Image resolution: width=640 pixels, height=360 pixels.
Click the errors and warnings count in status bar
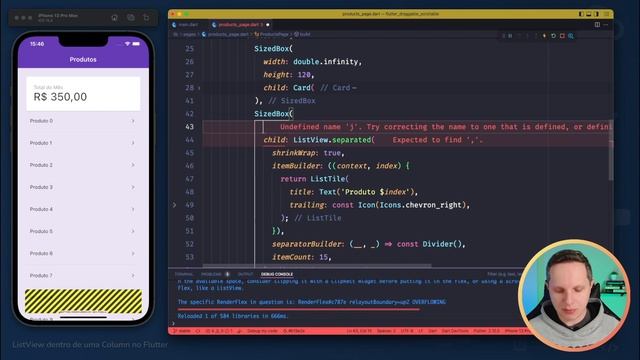coord(219,331)
